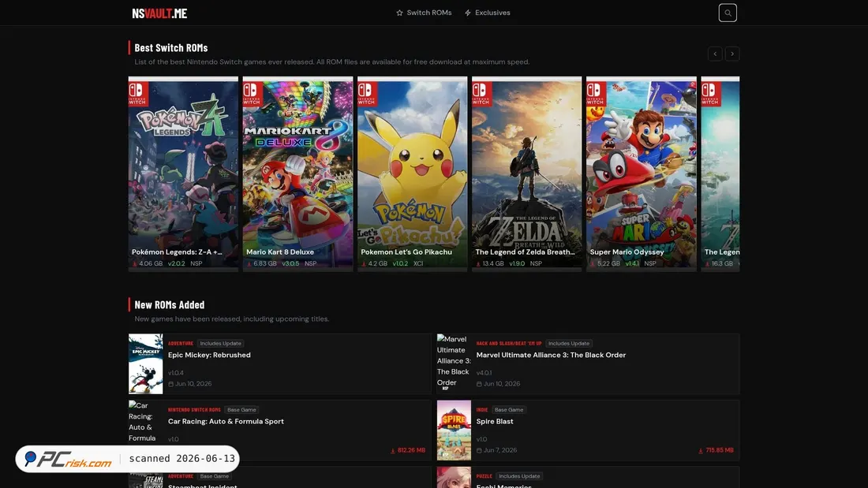Screen dimensions: 868x488
Task: Click the lightning icon beside Exclusives
Action: pos(468,13)
